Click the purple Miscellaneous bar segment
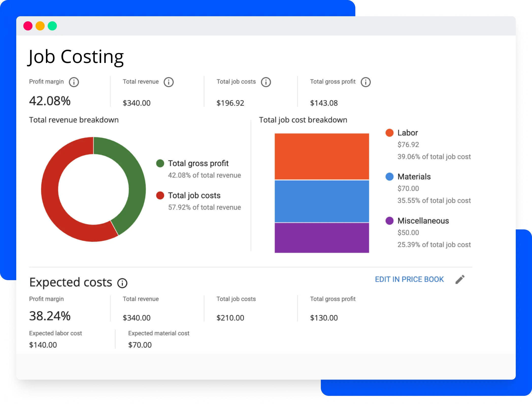Screen dimensions: 532x404 (322, 238)
